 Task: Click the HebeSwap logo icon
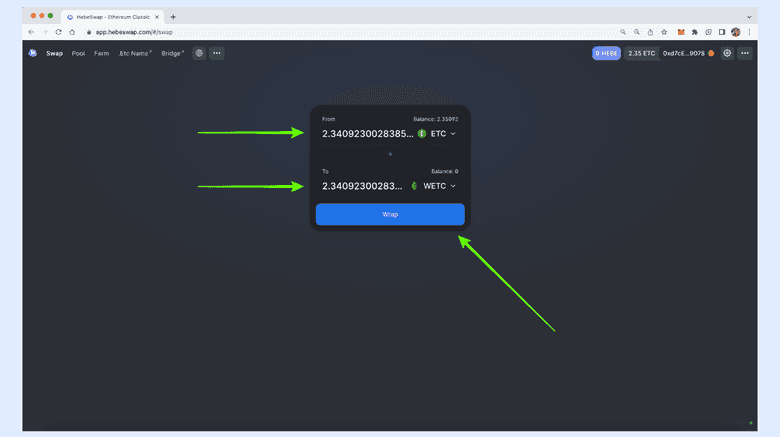[x=32, y=53]
